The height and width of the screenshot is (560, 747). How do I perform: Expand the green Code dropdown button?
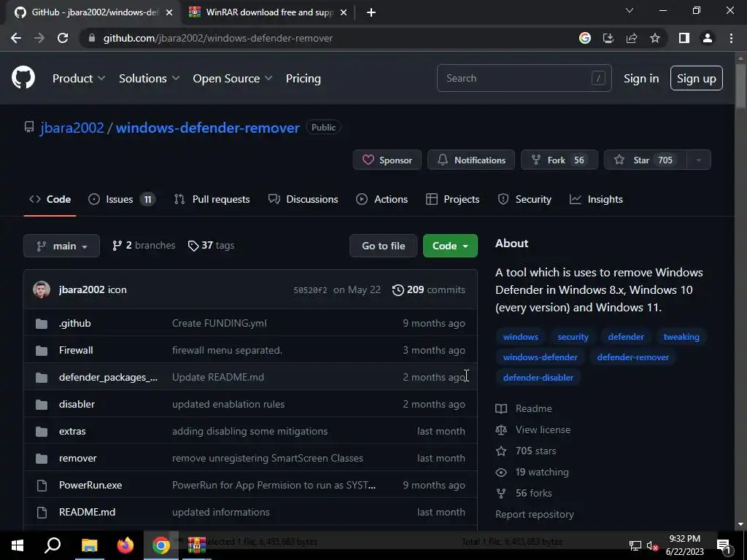(450, 246)
